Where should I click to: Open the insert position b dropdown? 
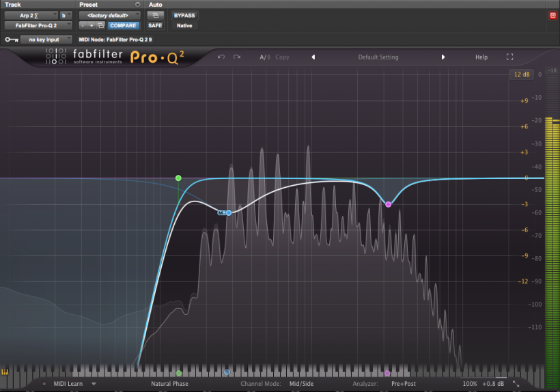point(66,15)
